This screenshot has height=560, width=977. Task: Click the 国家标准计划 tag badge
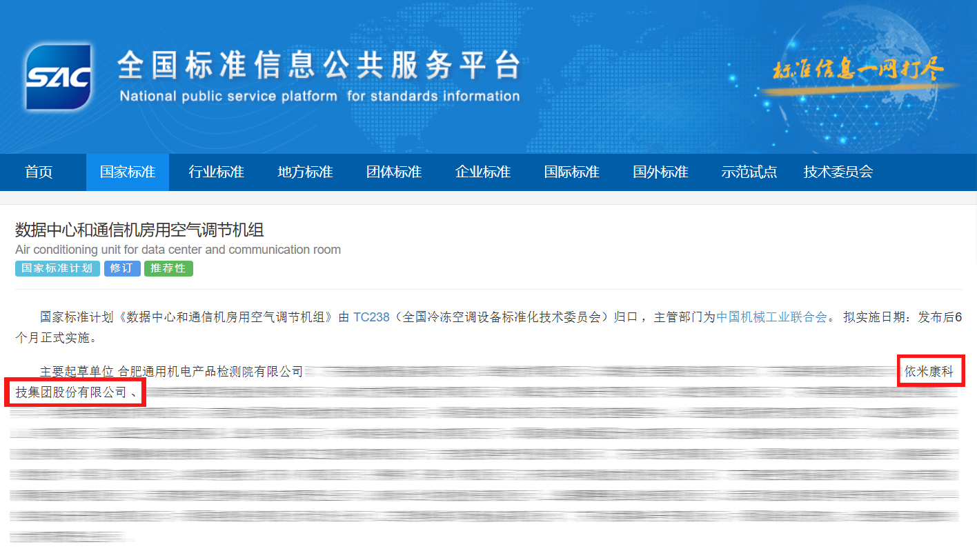(x=57, y=268)
